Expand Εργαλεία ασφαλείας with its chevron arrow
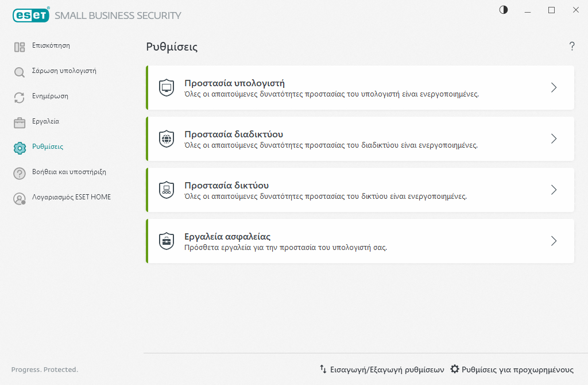This screenshot has width=588, height=385. [554, 241]
